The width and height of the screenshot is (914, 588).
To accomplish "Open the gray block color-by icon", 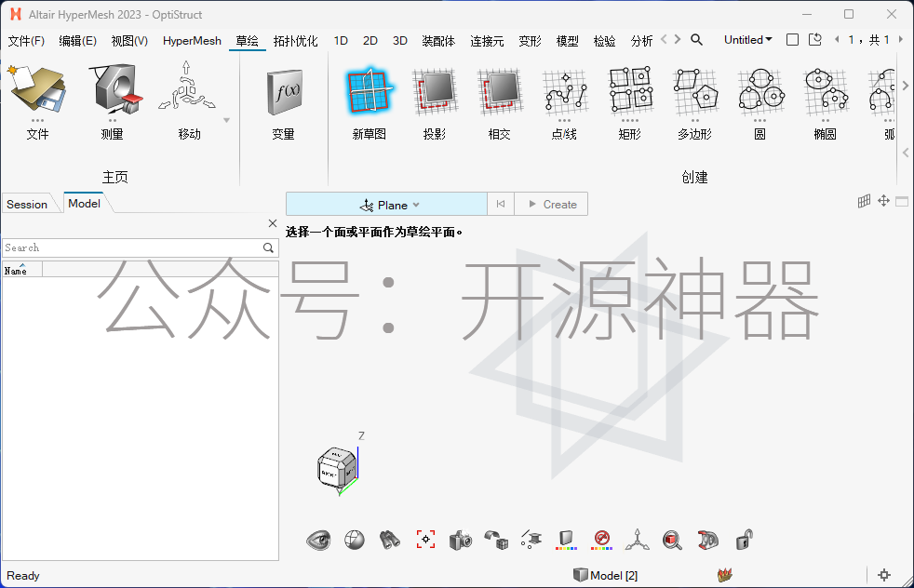I will pyautogui.click(x=566, y=541).
